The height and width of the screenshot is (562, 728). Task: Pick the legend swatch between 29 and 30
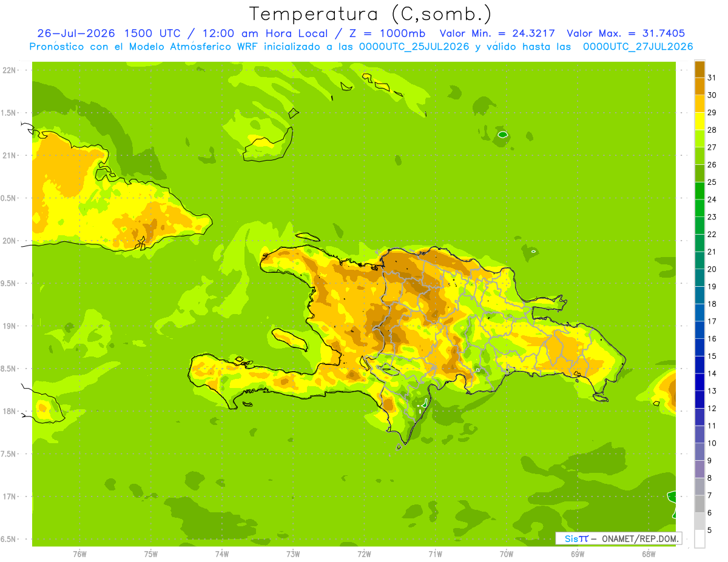coord(699,104)
